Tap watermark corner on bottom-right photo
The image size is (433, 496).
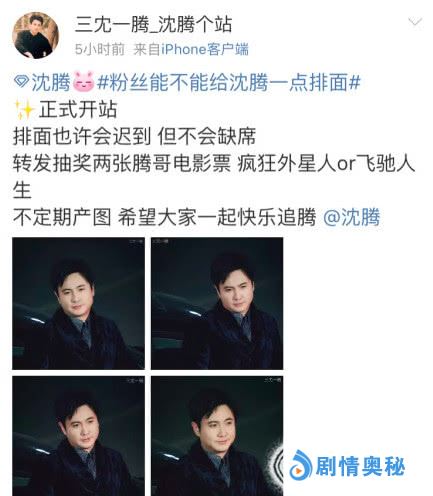click(273, 380)
